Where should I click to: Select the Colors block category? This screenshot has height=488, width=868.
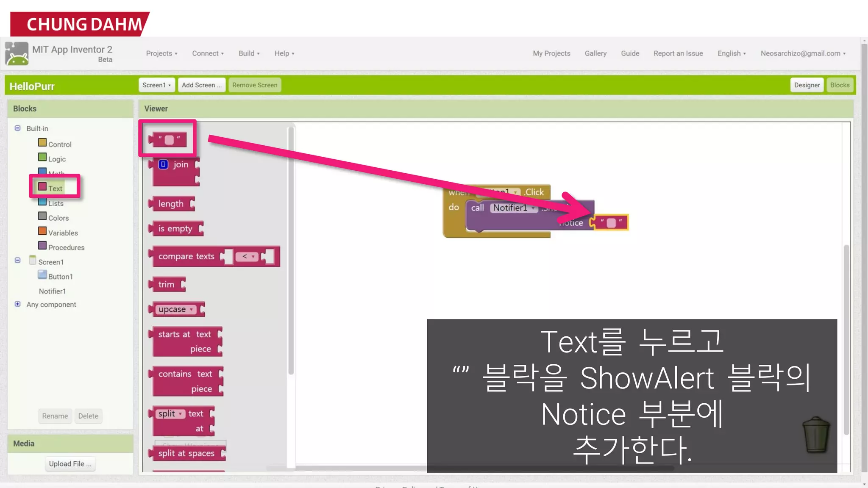point(53,218)
